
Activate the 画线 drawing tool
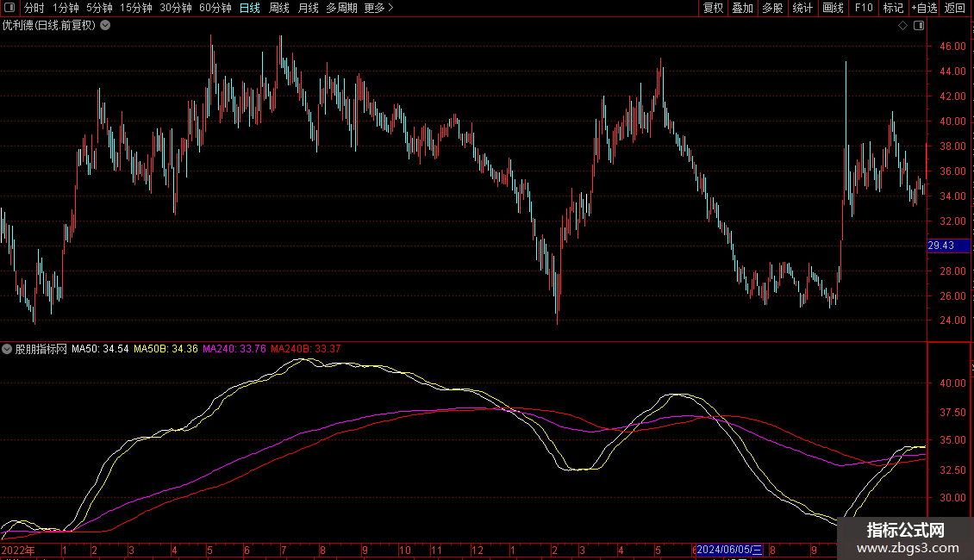[833, 8]
